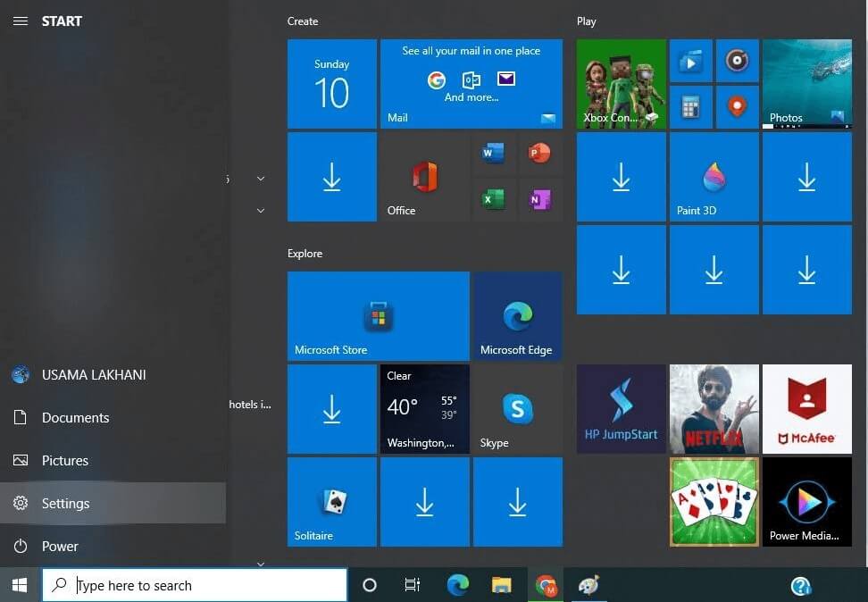Open the Power options
Image resolution: width=868 pixels, height=602 pixels.
tap(113, 546)
